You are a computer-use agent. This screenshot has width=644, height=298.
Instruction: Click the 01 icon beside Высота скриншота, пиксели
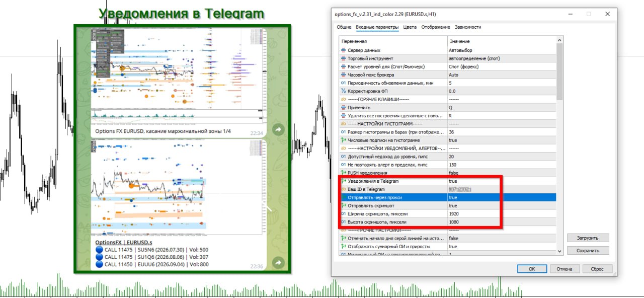click(x=344, y=222)
